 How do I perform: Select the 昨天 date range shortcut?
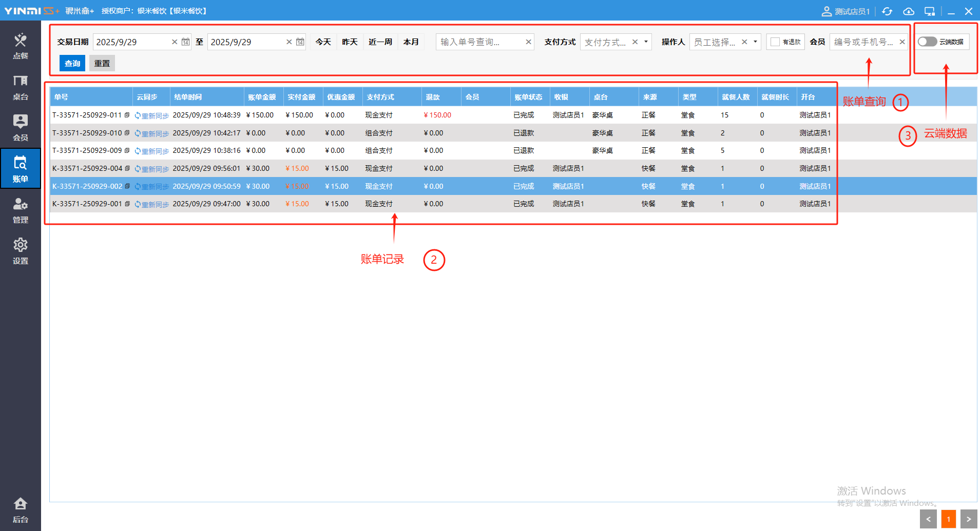coord(350,42)
